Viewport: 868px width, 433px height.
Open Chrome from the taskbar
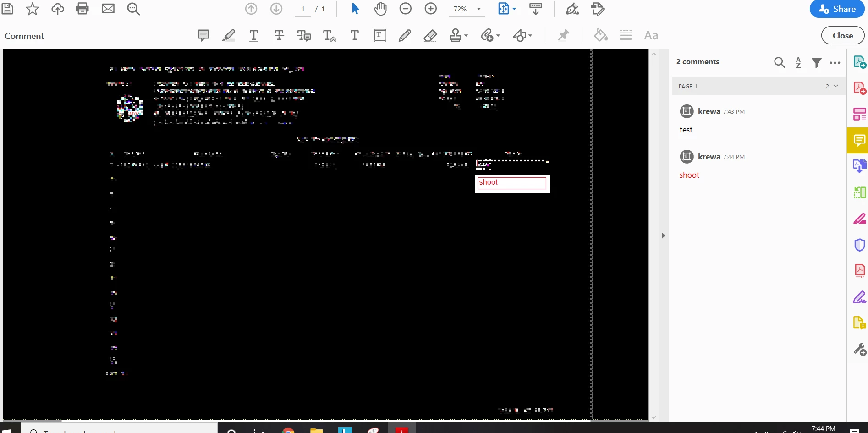tap(288, 431)
